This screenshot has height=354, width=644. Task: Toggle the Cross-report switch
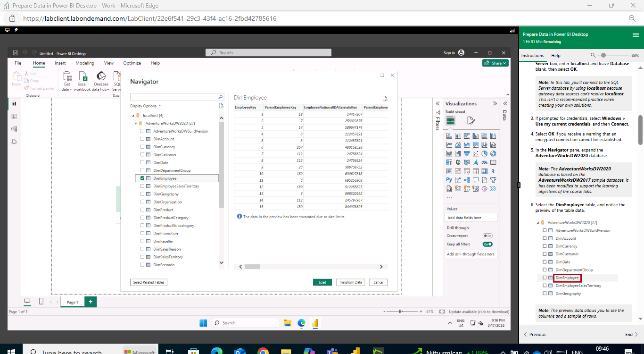click(487, 236)
